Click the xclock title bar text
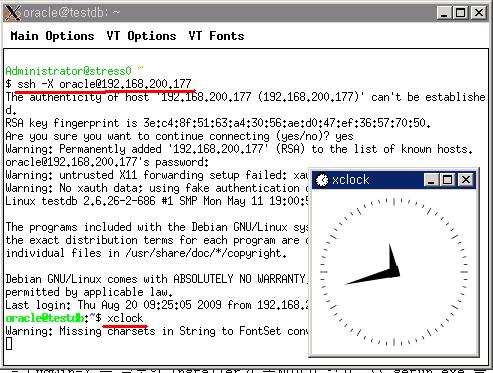The image size is (493, 373). [351, 180]
